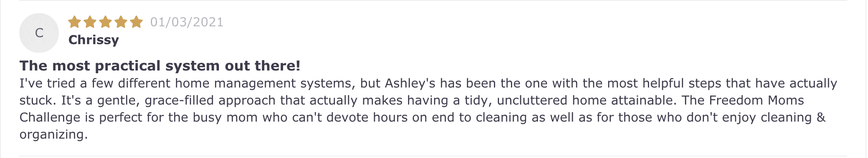
Task: Select the word stuck starting the second line
Action: [x=36, y=101]
